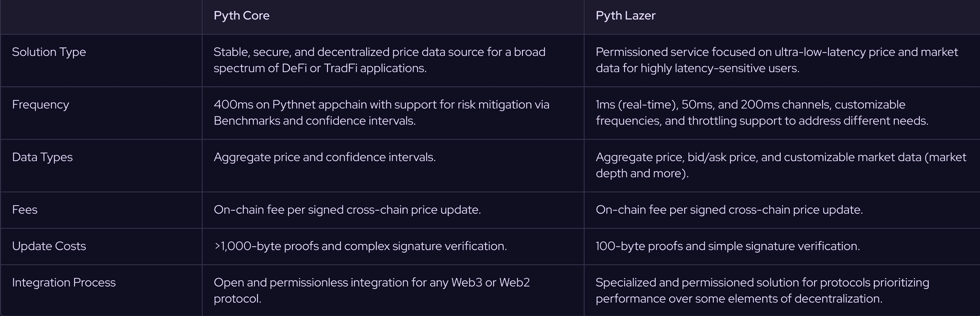Screen dimensions: 980x316
Task: Select the Fees row label
Action: pyautogui.click(x=25, y=210)
